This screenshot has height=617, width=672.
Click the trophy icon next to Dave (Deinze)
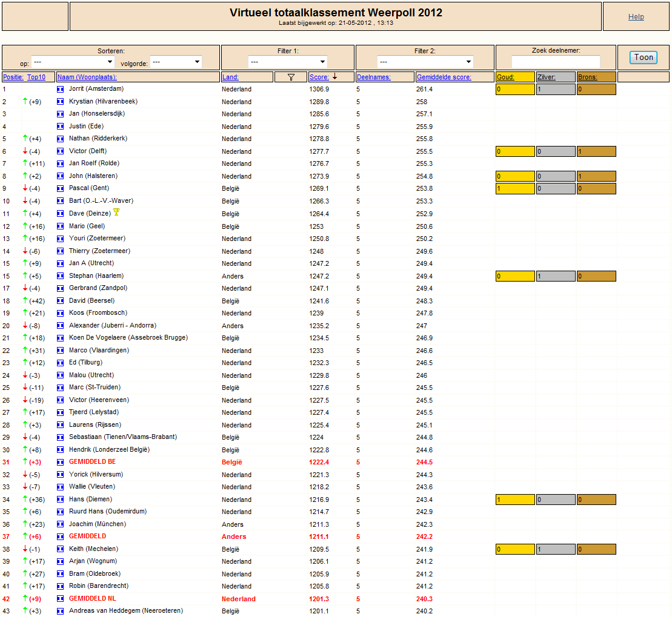pyautogui.click(x=116, y=212)
